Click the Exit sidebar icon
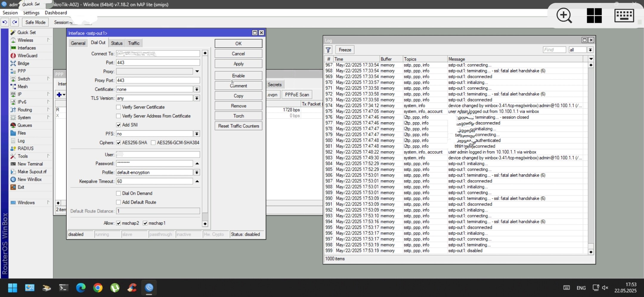The height and width of the screenshot is (297, 644). tap(13, 187)
